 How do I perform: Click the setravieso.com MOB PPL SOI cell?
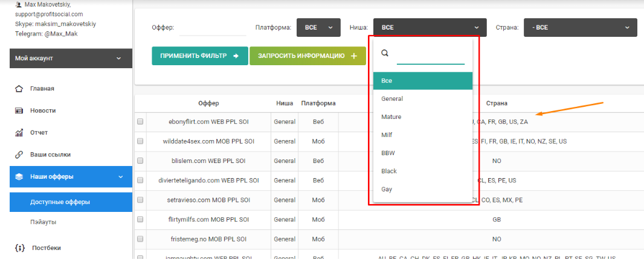[208, 200]
